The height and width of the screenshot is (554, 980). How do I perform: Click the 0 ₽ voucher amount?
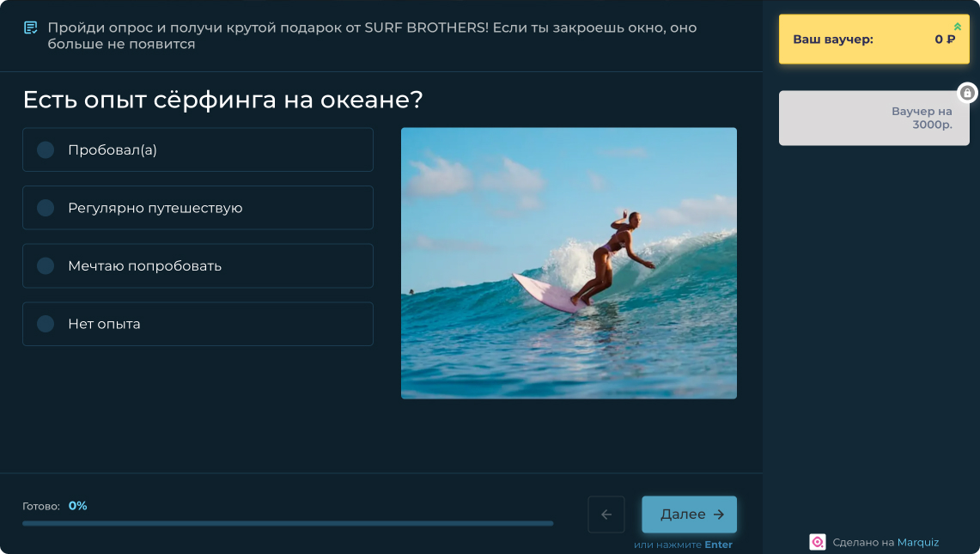[x=945, y=40]
